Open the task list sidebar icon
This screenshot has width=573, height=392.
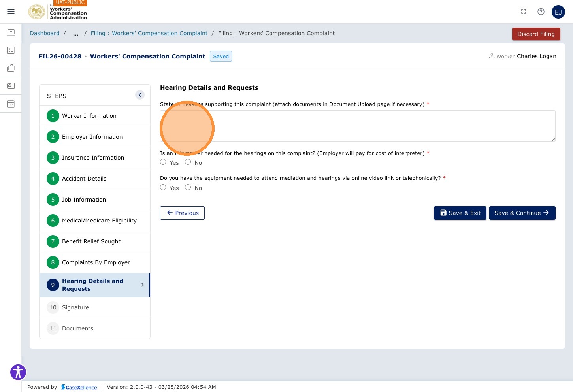(11, 50)
